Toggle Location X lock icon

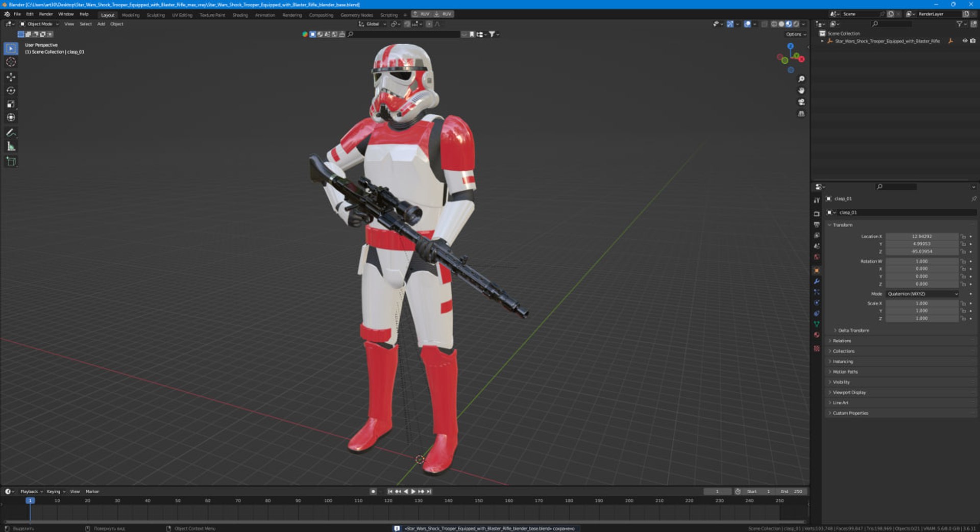(963, 237)
